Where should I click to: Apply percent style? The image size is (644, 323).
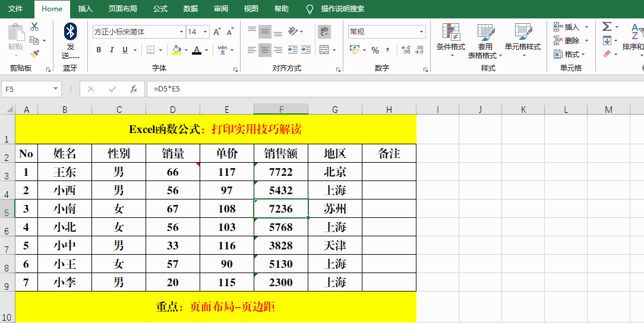tap(375, 50)
